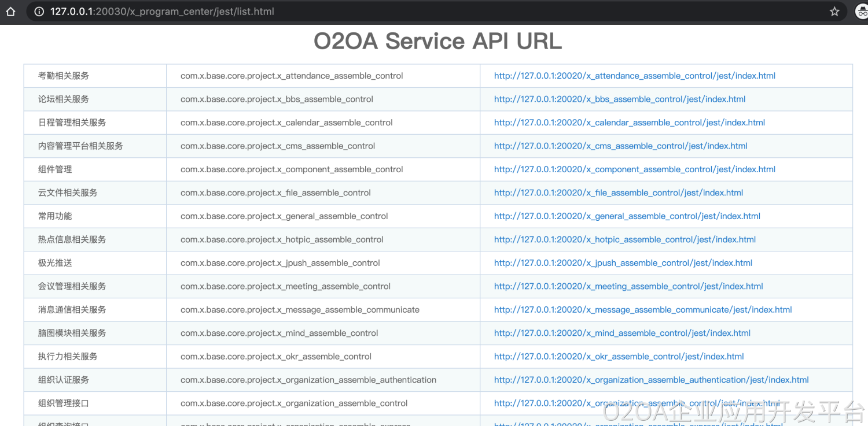Open the x_meeting_assemble_control link
This screenshot has width=868, height=426.
[628, 287]
